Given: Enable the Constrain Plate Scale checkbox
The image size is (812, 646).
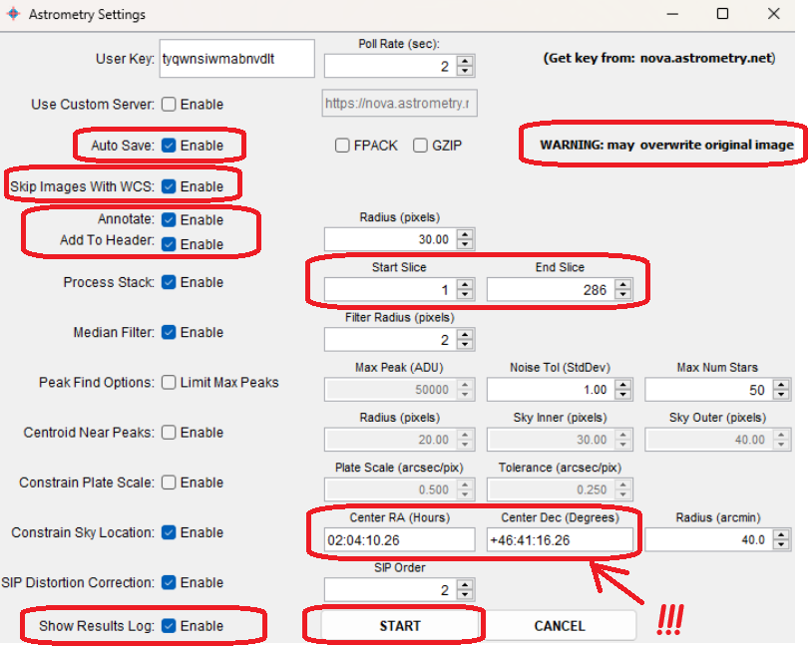Looking at the screenshot, I should 170,483.
